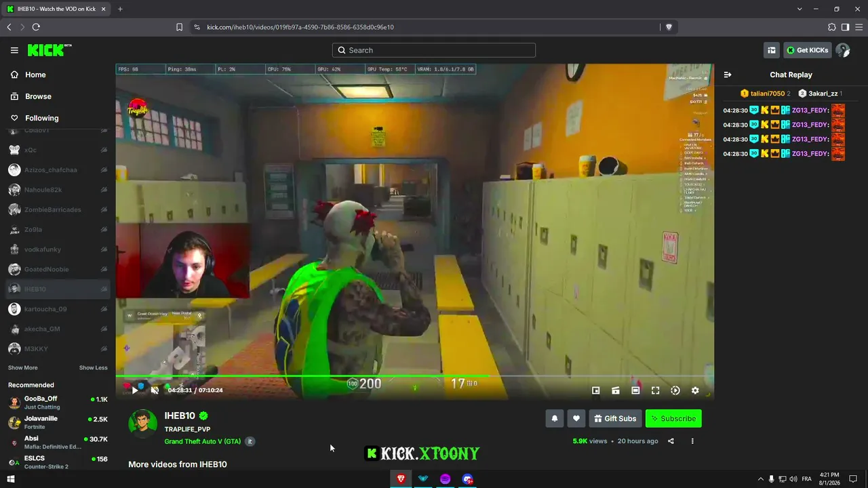
Task: Open the IHEB10 channel name link
Action: coord(180,416)
